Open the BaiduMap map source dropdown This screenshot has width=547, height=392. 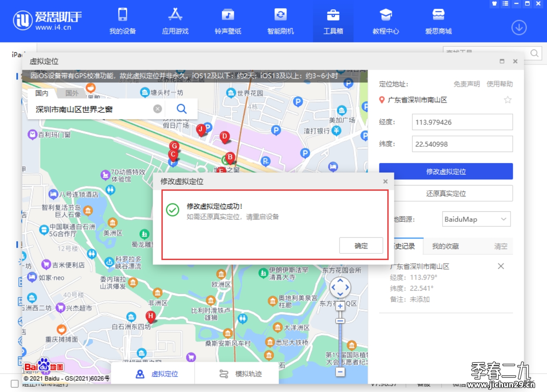[476, 219]
